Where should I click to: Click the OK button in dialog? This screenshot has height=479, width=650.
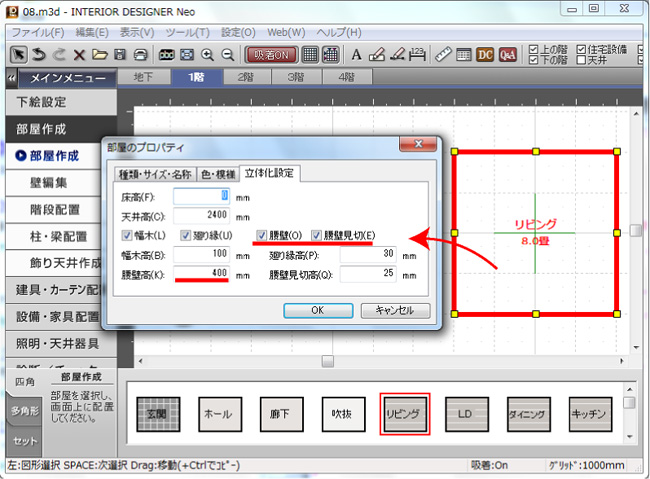[x=317, y=310]
